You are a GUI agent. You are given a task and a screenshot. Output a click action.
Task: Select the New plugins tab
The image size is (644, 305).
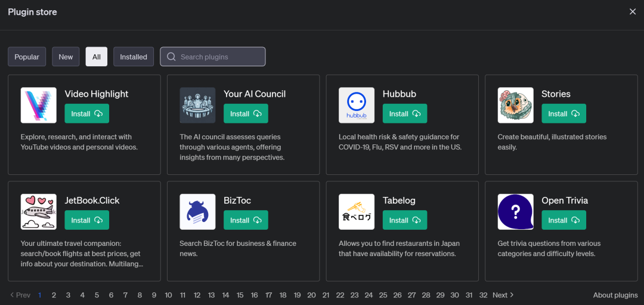(x=66, y=57)
